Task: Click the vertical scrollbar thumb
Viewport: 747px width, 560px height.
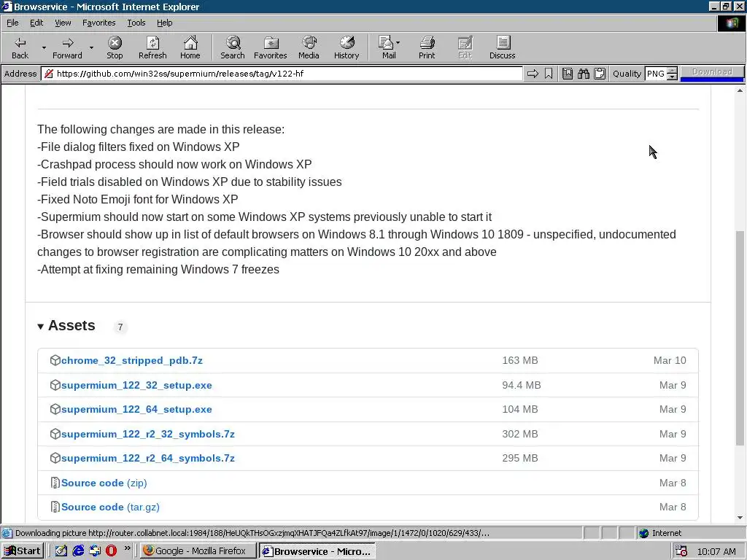Action: click(x=740, y=338)
